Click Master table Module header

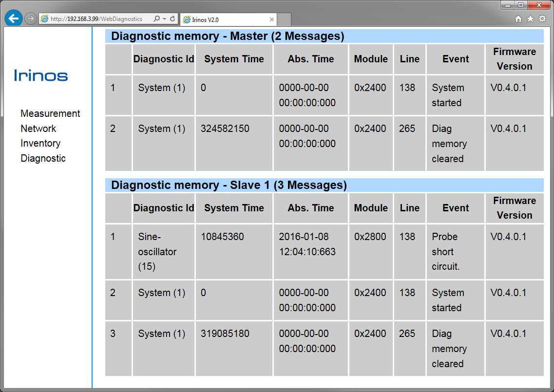click(371, 59)
